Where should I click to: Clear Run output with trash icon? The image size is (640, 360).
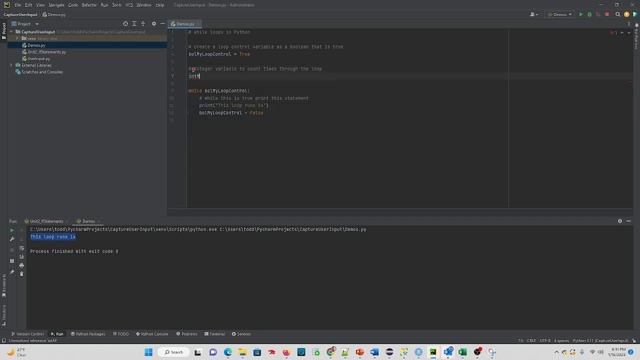tap(22, 274)
